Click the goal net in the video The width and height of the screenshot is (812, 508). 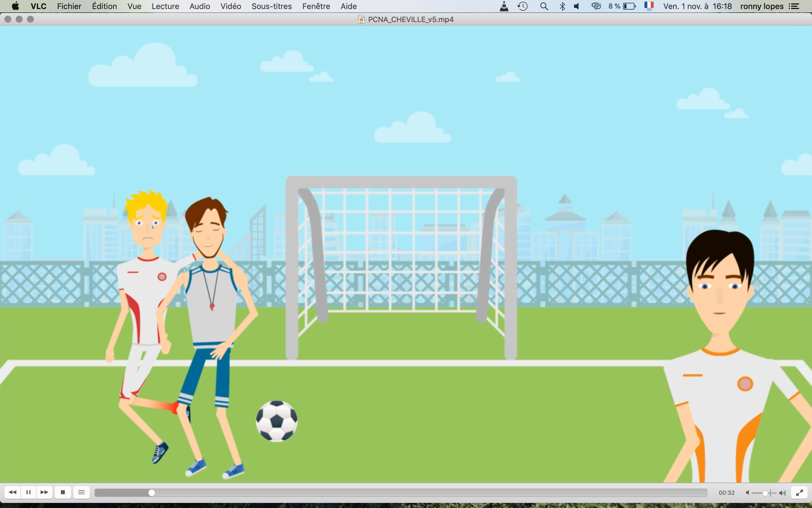[x=401, y=268]
